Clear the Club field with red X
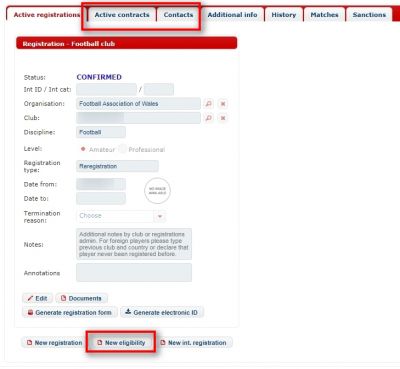Image resolution: width=400 pixels, height=369 pixels. click(x=223, y=118)
